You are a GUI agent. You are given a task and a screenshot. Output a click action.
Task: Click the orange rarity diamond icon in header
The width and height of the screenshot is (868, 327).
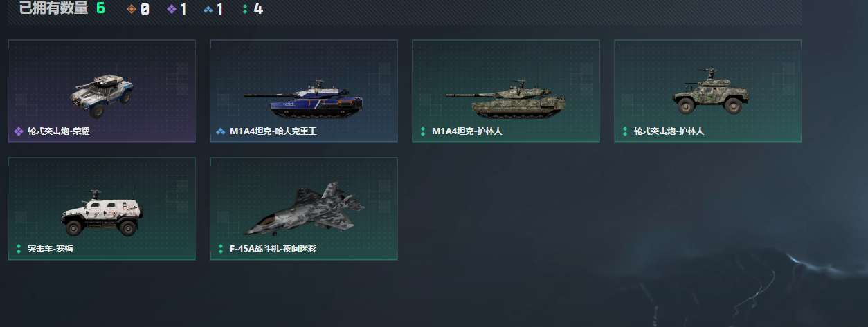(x=132, y=10)
